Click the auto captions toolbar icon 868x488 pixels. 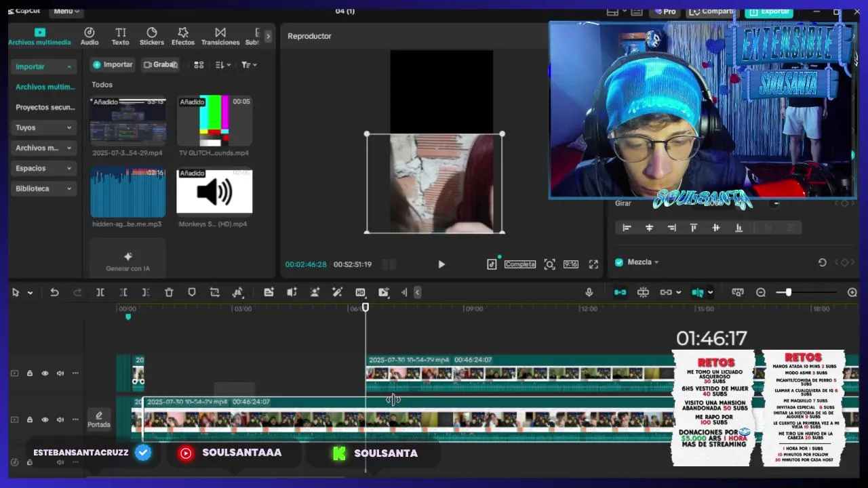pyautogui.click(x=269, y=292)
